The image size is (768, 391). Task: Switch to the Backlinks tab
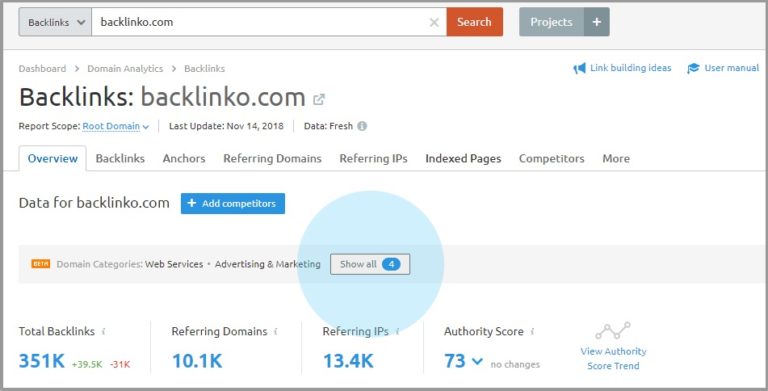point(120,159)
